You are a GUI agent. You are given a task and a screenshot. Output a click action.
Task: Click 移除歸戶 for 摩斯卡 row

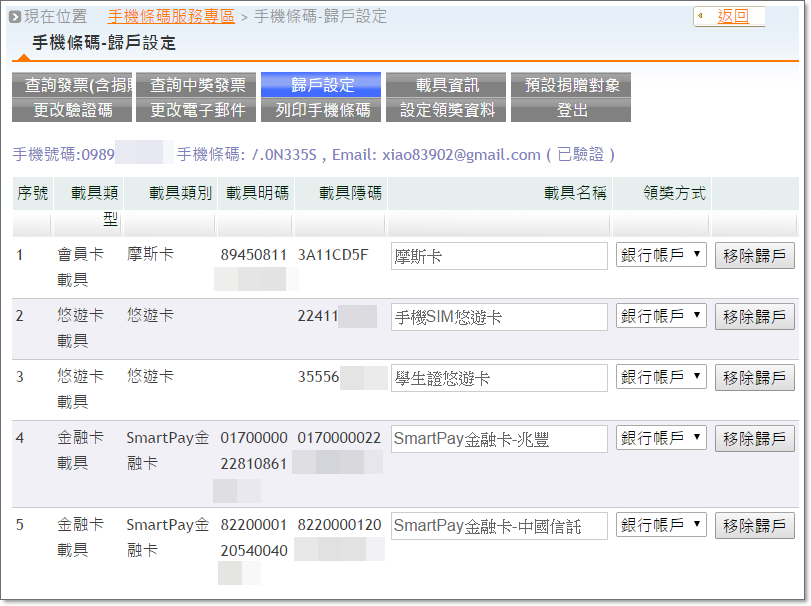tap(755, 255)
